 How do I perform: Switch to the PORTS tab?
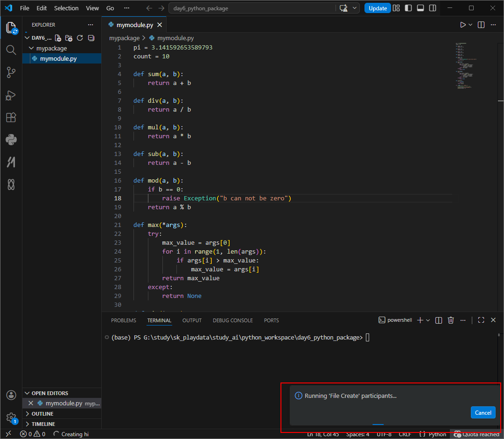(271, 320)
